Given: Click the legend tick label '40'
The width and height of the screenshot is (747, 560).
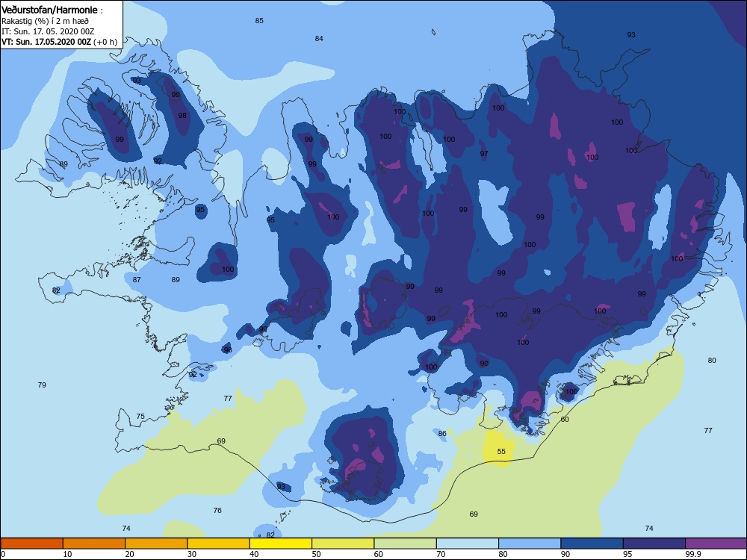Looking at the screenshot, I should (x=255, y=554).
